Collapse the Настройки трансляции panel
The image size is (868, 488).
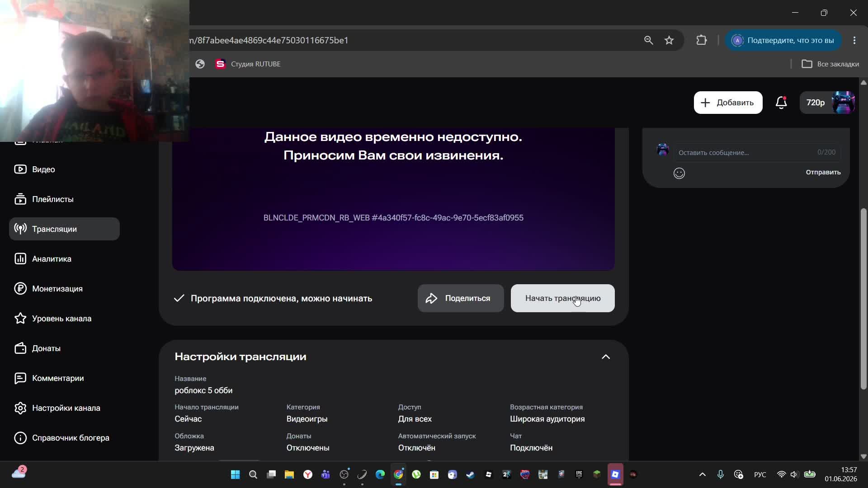606,357
